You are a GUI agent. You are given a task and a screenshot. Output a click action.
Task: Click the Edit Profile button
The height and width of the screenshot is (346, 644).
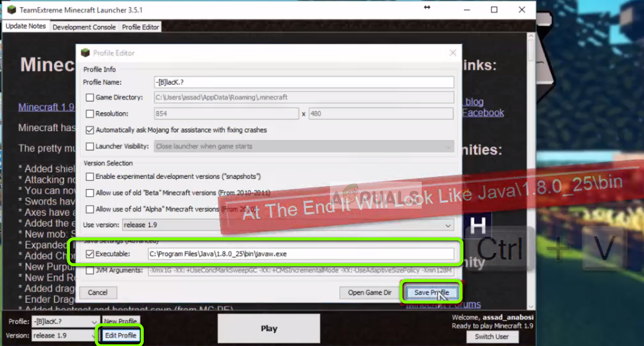121,335
